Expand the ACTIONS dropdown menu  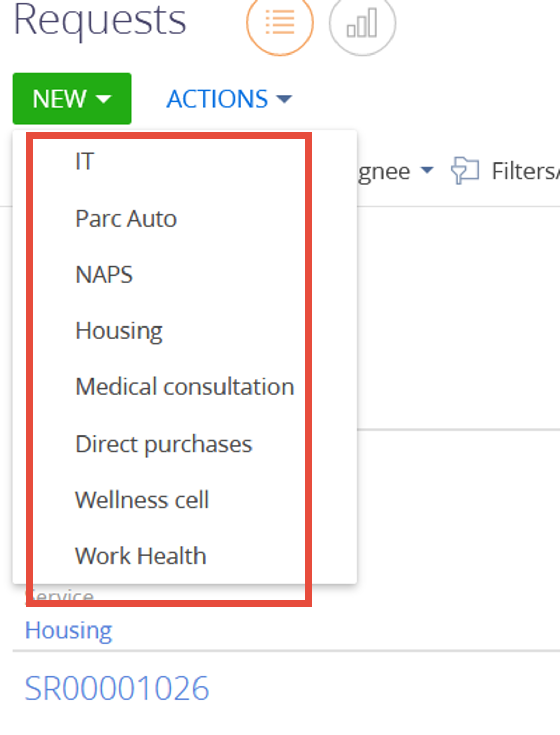229,99
